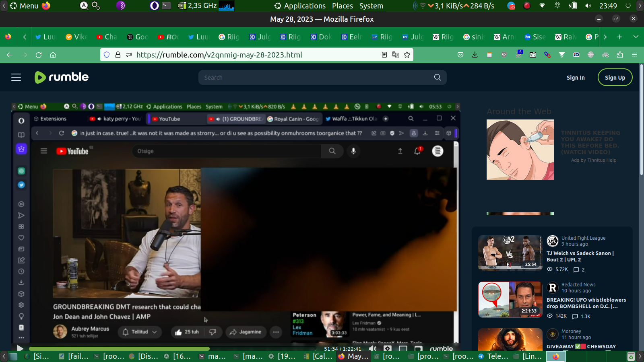Go to the Rumble home logo
644x362 pixels.
click(x=62, y=77)
